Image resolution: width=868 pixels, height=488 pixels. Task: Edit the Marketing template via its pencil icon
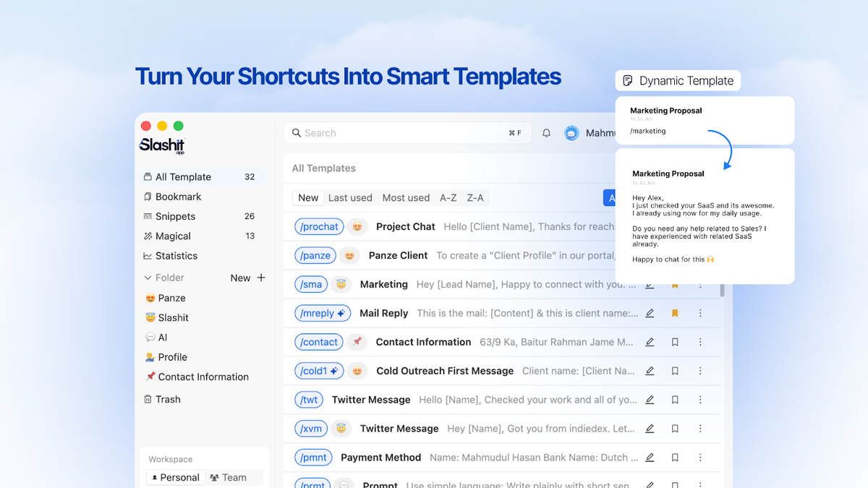[x=650, y=284]
